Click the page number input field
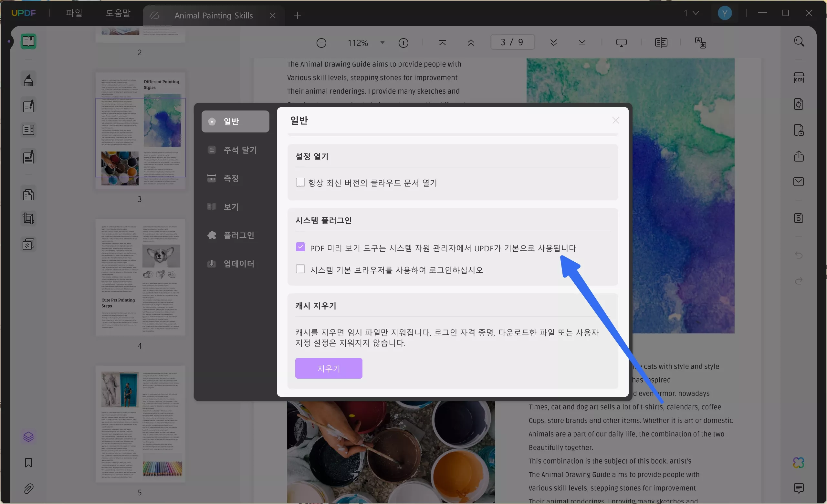Viewport: 827px width, 504px height. click(x=512, y=42)
